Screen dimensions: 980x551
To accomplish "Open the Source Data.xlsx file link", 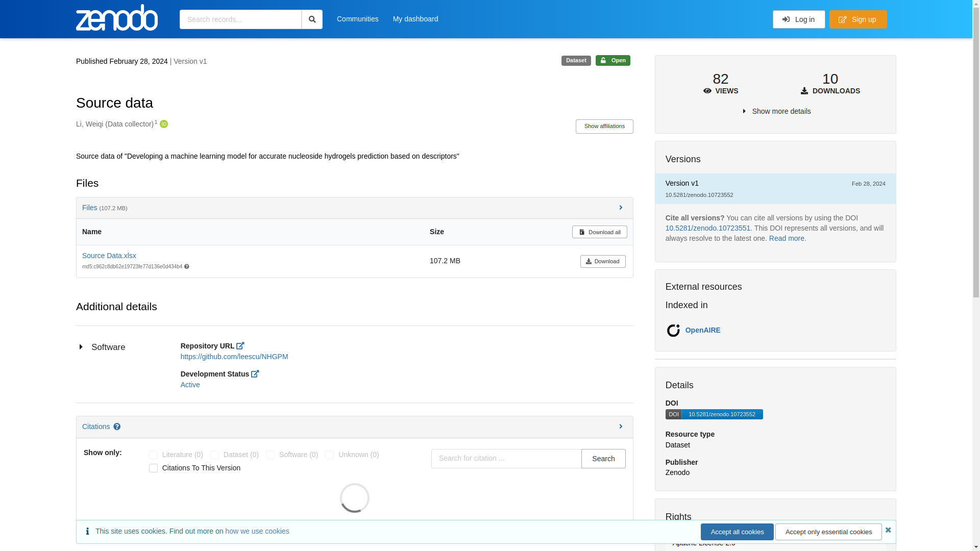I will [109, 256].
